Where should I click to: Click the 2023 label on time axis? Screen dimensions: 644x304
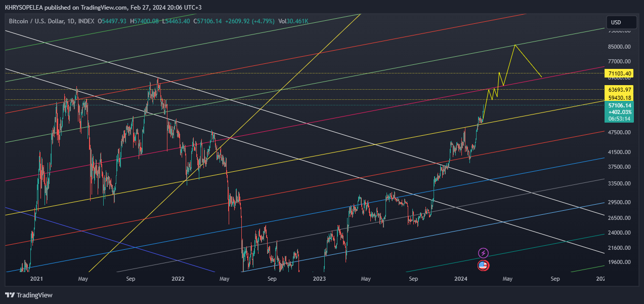319,279
